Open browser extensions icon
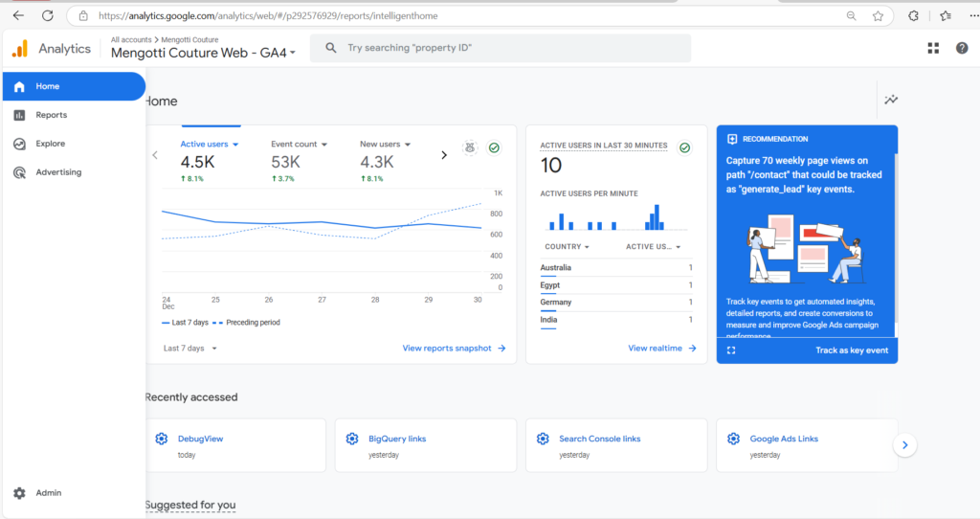The height and width of the screenshot is (519, 980). click(x=913, y=15)
